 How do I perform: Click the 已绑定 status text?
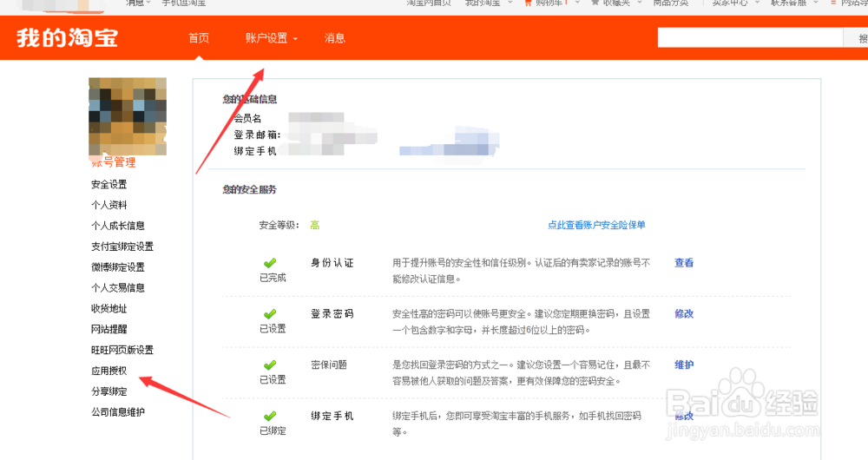pyautogui.click(x=273, y=430)
